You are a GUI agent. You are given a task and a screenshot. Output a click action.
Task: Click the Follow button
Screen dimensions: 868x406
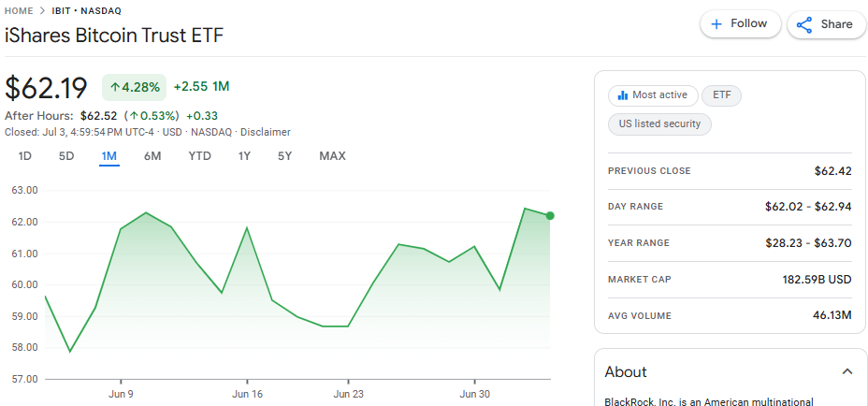pyautogui.click(x=740, y=24)
